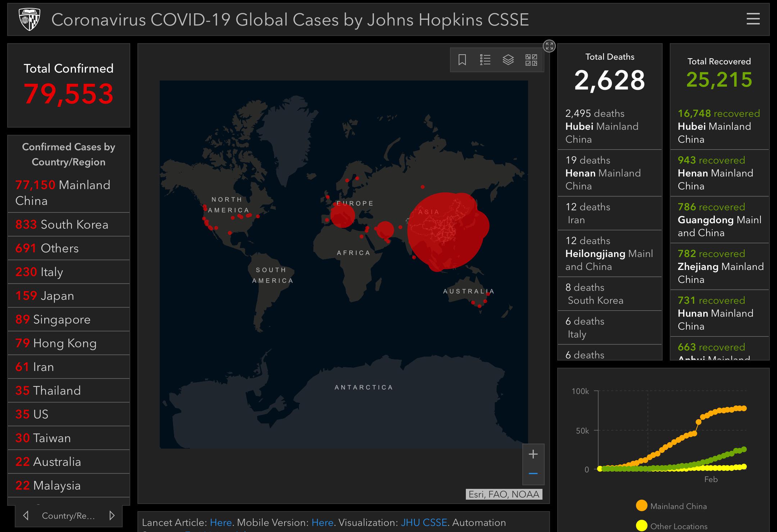Open the Lancet Article Here link

click(x=221, y=523)
